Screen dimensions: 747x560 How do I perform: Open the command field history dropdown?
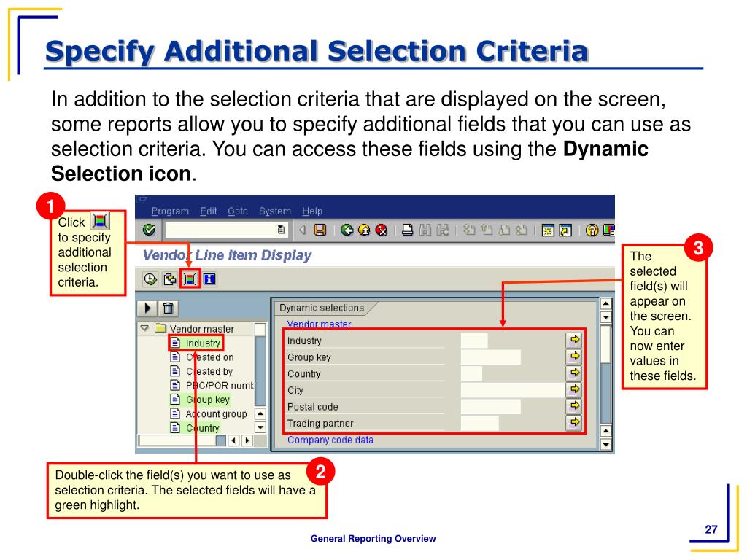[x=281, y=230]
